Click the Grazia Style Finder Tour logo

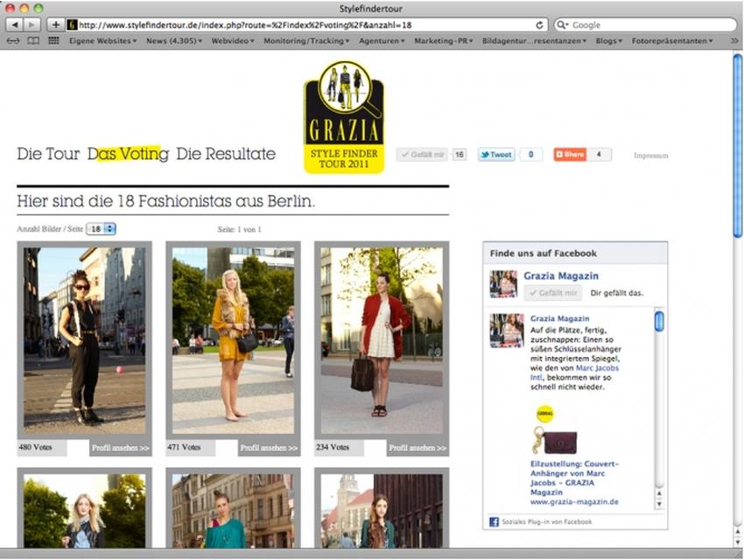click(x=344, y=116)
